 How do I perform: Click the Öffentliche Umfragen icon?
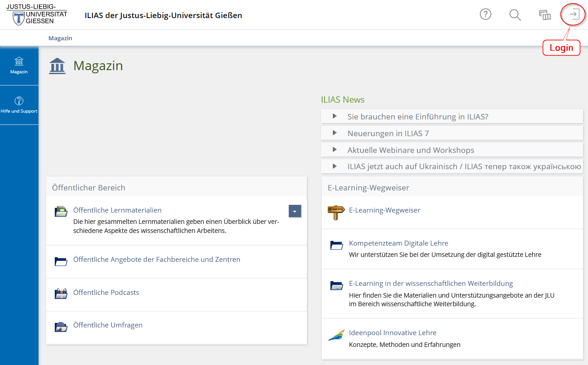tap(61, 325)
